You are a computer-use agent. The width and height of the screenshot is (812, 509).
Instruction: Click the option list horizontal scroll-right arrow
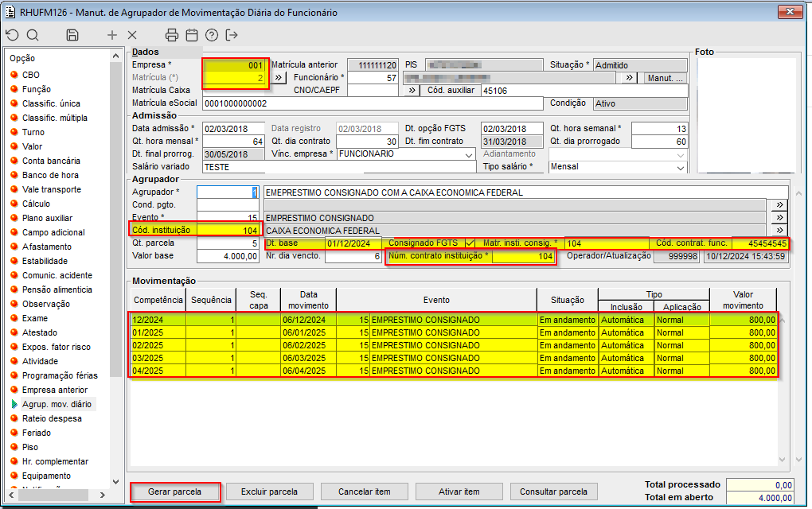103,495
